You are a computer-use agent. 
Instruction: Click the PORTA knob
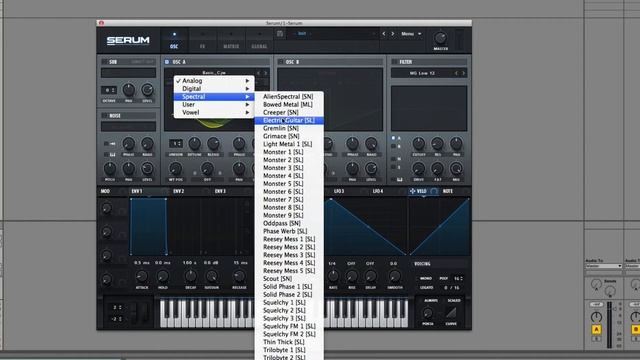[x=427, y=313]
